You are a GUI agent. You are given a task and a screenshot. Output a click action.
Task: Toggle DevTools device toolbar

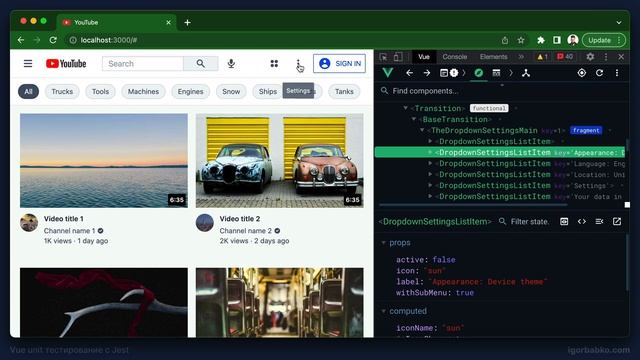398,57
